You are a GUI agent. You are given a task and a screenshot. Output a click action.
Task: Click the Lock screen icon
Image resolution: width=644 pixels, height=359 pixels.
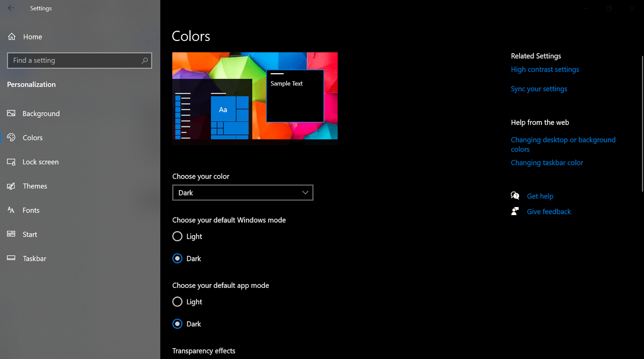pyautogui.click(x=11, y=162)
